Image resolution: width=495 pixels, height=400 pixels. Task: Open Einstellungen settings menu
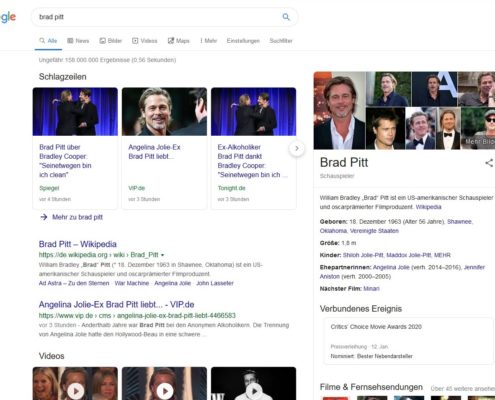coord(243,41)
